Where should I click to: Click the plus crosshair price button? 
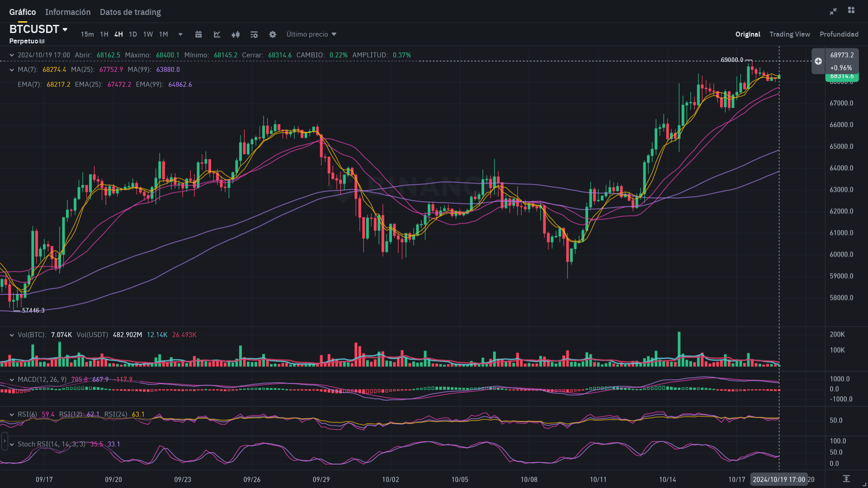[x=818, y=61]
